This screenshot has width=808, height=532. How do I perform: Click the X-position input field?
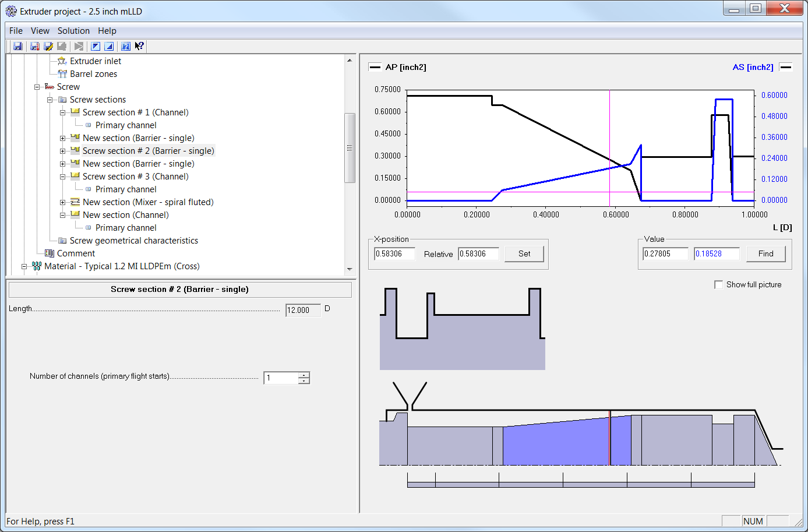coord(394,253)
